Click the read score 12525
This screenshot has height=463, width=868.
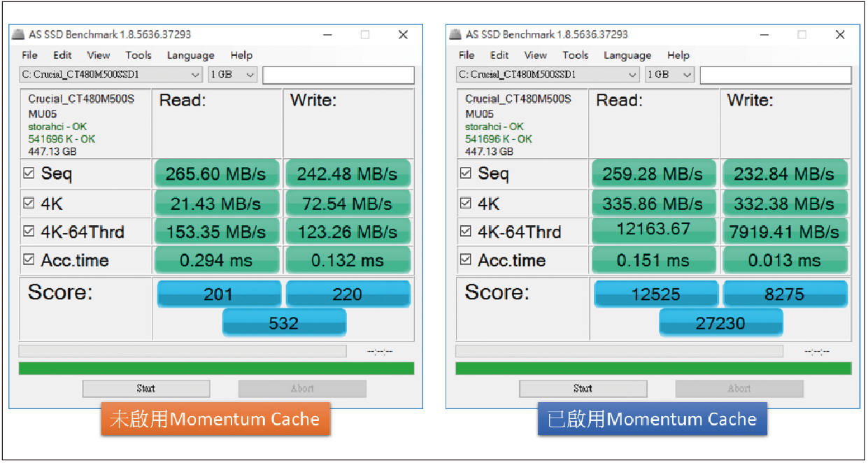click(x=656, y=294)
